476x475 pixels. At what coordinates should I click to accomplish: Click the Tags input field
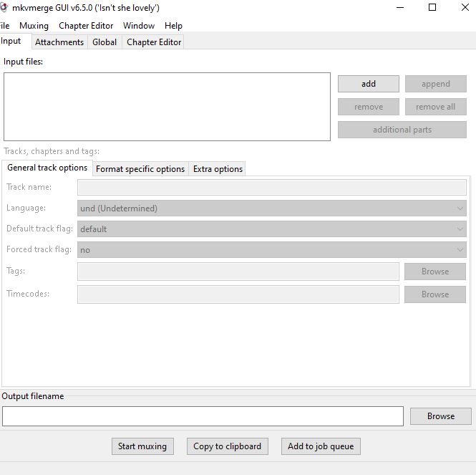[x=238, y=272]
